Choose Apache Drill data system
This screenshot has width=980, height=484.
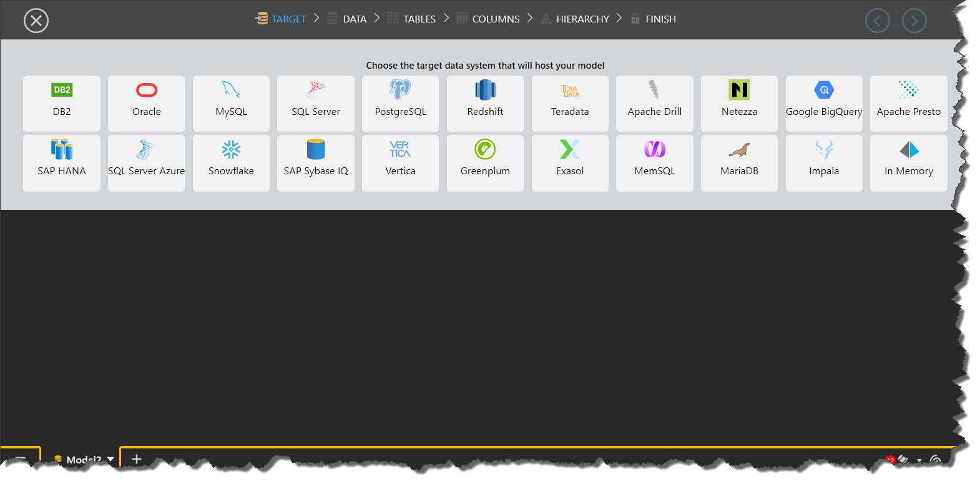(654, 103)
